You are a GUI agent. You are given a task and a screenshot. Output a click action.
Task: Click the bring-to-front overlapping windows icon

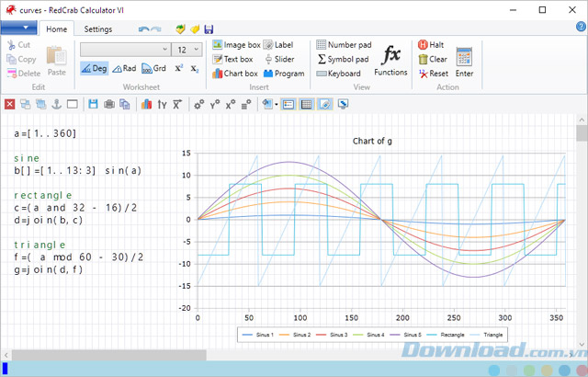coord(25,104)
